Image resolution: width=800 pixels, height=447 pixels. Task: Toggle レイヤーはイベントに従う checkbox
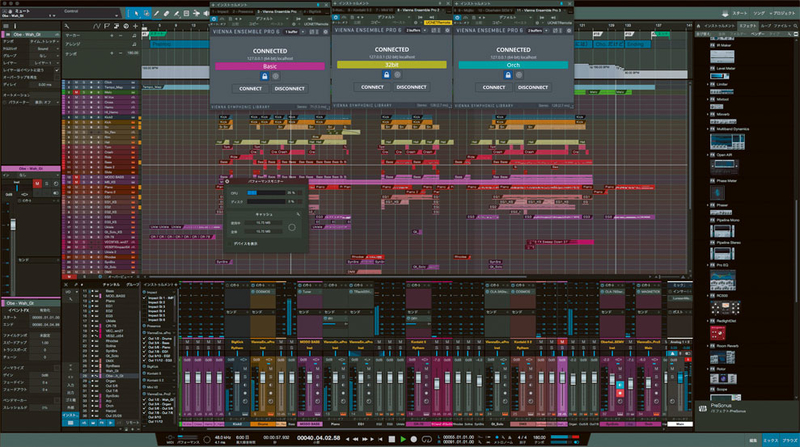57,70
